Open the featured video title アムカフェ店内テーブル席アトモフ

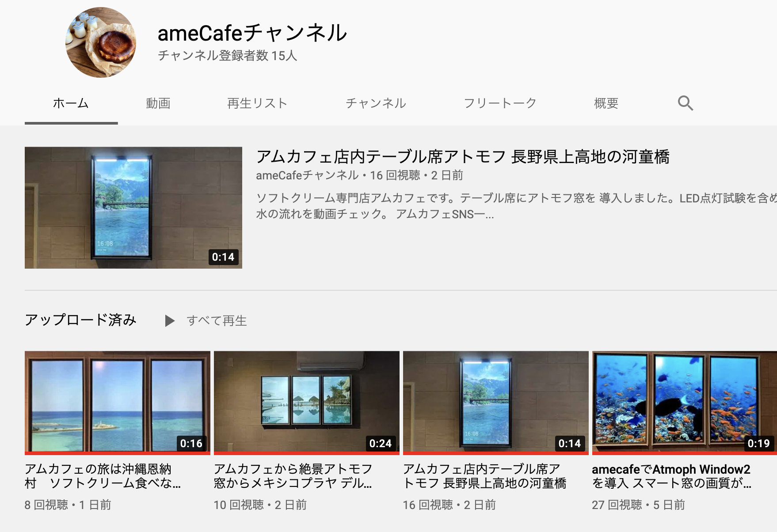coord(463,157)
